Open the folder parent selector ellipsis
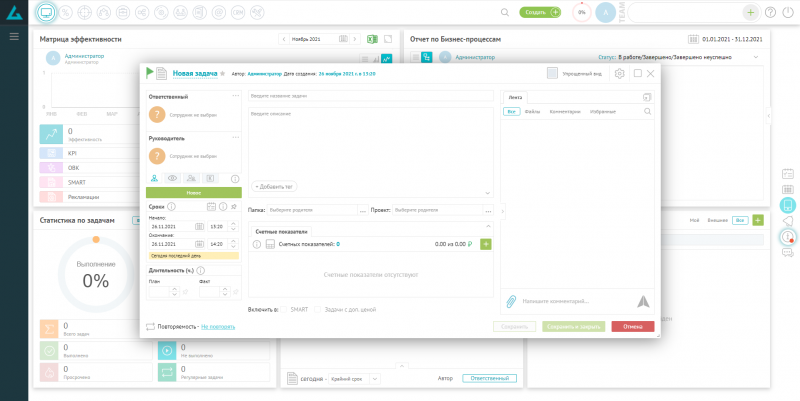800x401 pixels. tap(364, 210)
